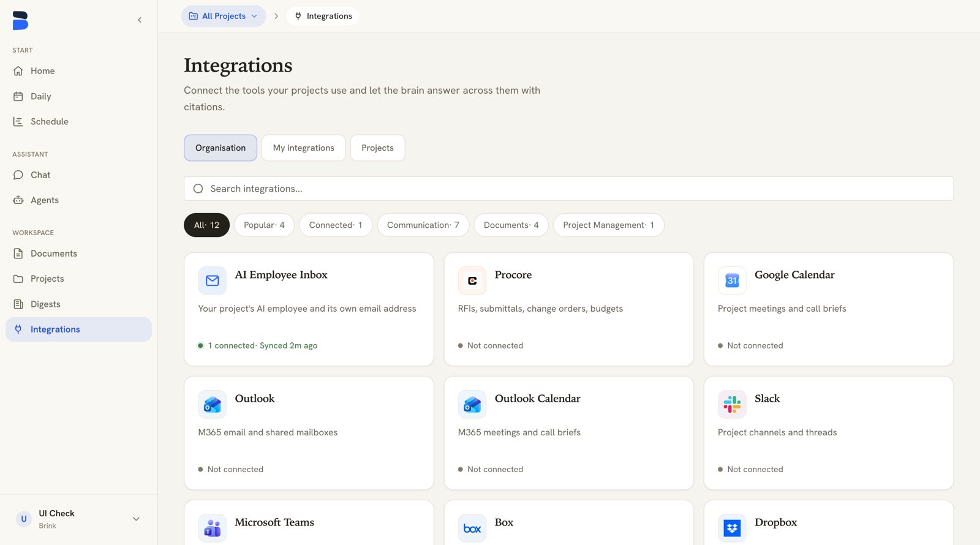Click the Integrations plug icon in sidebar
Image resolution: width=980 pixels, height=545 pixels.
[18, 329]
